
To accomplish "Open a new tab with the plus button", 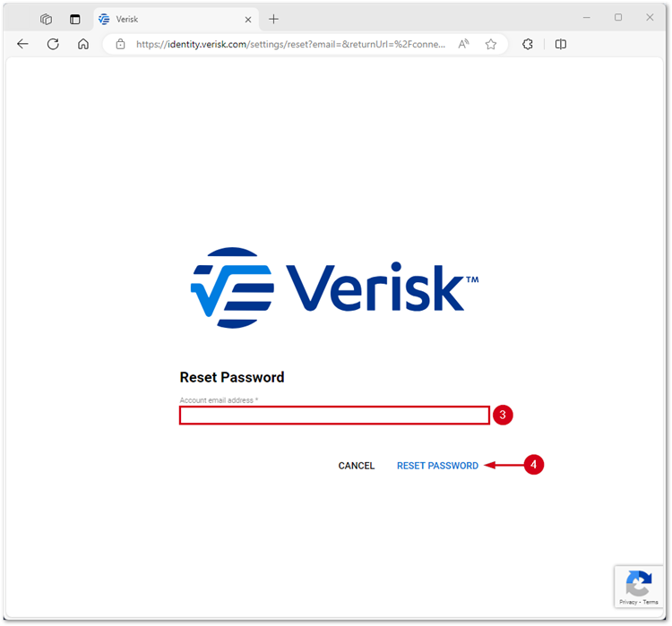I will [x=273, y=20].
